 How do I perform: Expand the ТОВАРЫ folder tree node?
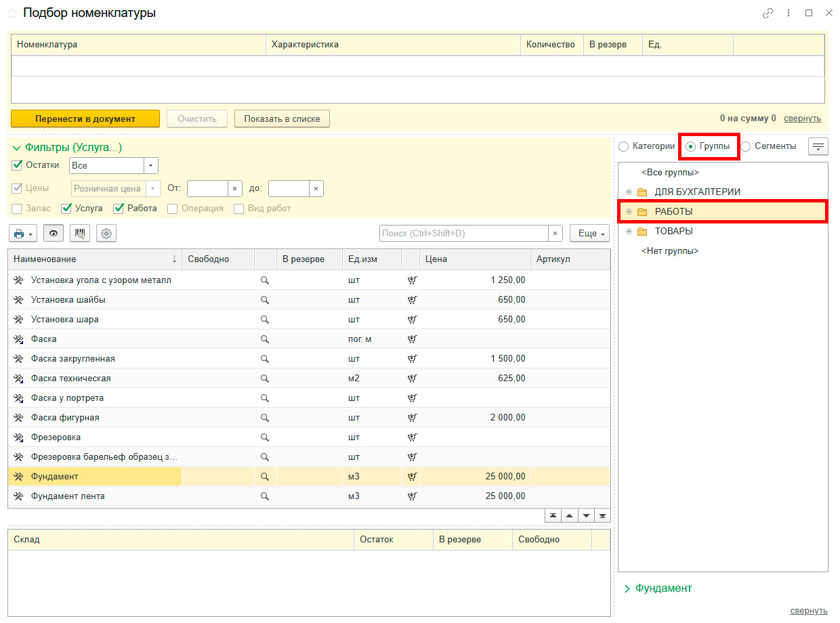click(x=629, y=232)
